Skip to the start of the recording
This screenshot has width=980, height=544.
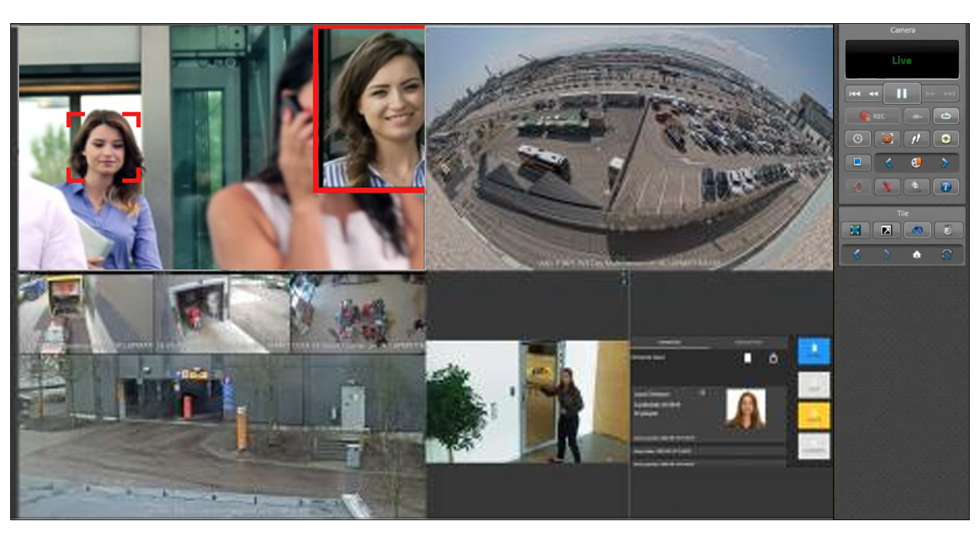[855, 93]
